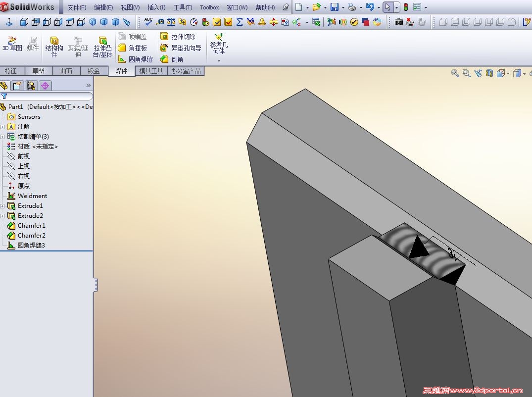The width and height of the screenshot is (532, 397).
Task: Click the 3D Sketch button
Action: point(12,44)
